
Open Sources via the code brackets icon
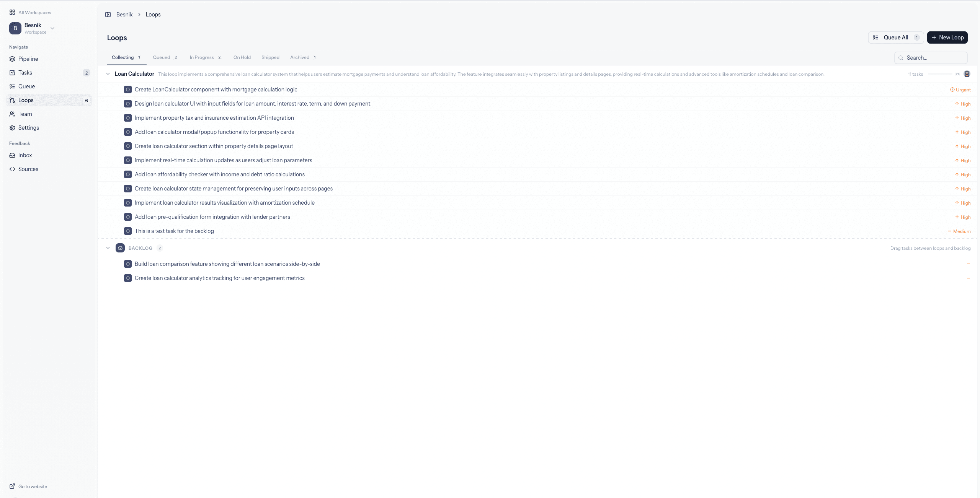tap(12, 169)
